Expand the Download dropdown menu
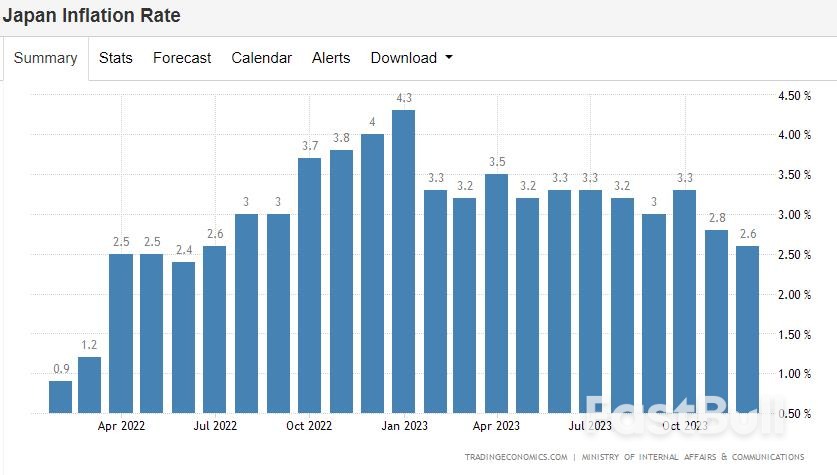 (x=411, y=58)
